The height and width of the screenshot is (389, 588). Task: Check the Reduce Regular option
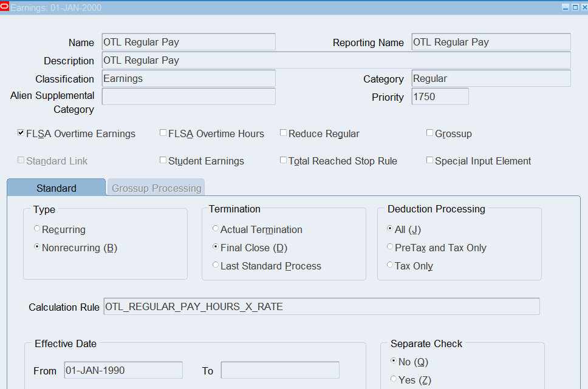pos(283,133)
